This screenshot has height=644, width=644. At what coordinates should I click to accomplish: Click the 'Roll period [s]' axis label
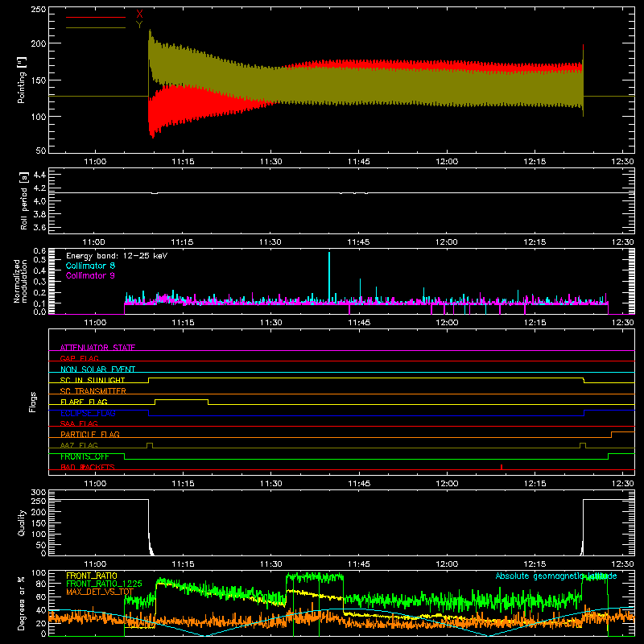[23, 200]
